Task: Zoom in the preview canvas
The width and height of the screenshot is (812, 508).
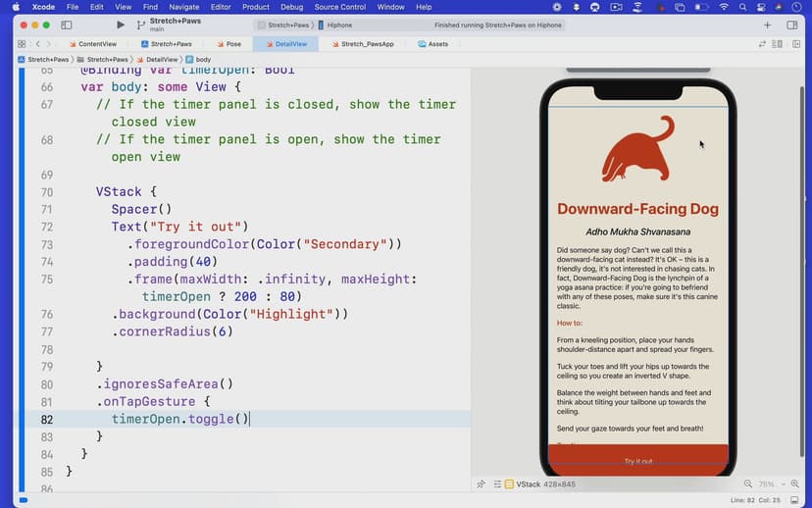Action: [x=794, y=484]
